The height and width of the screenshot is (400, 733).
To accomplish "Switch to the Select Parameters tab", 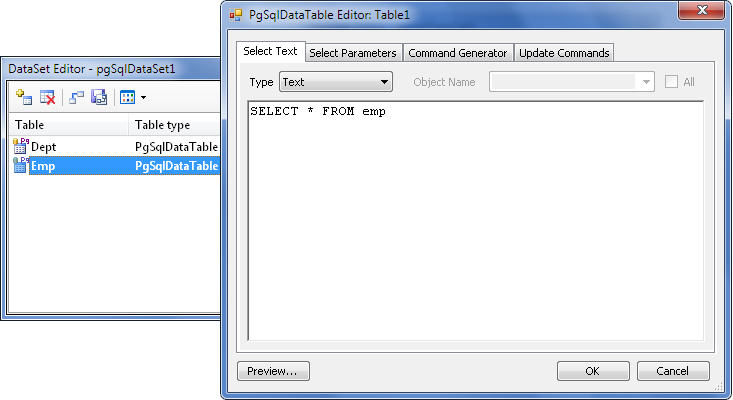I will [x=352, y=52].
